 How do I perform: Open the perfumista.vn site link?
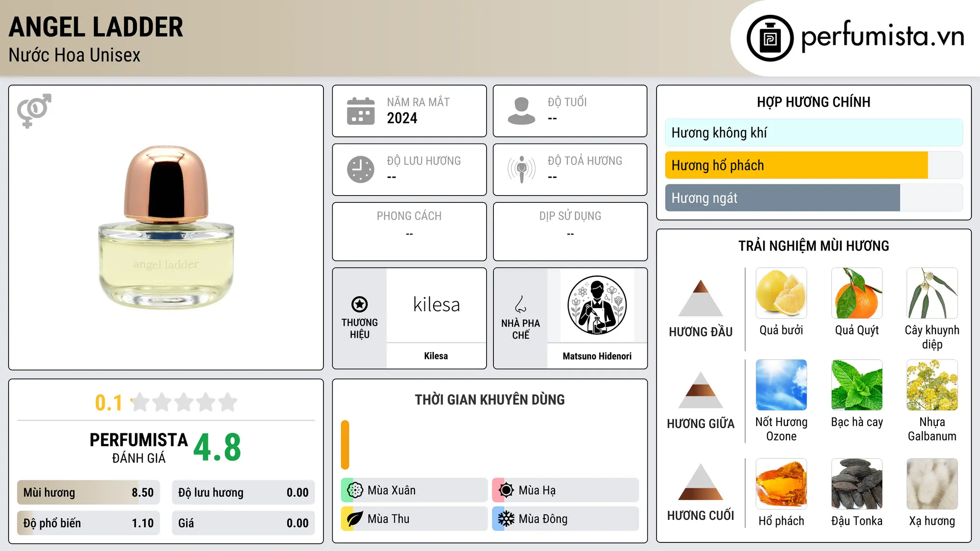click(x=882, y=37)
